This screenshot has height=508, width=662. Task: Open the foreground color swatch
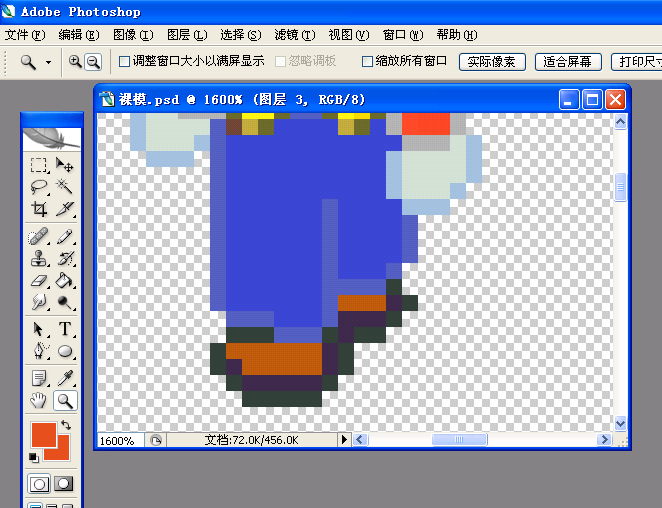click(x=43, y=435)
